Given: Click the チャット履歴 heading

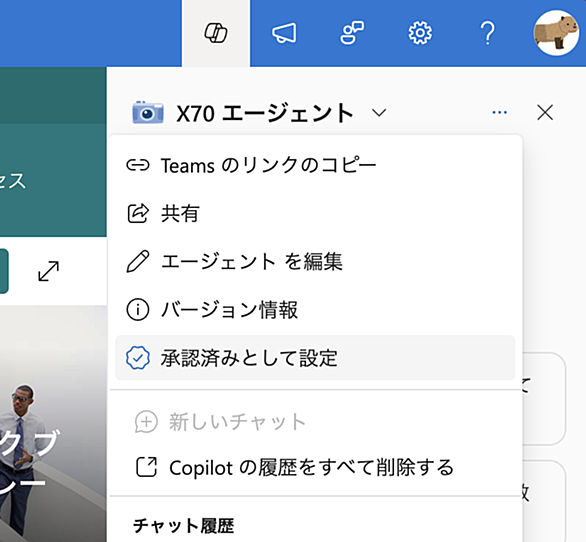Looking at the screenshot, I should coord(183,526).
